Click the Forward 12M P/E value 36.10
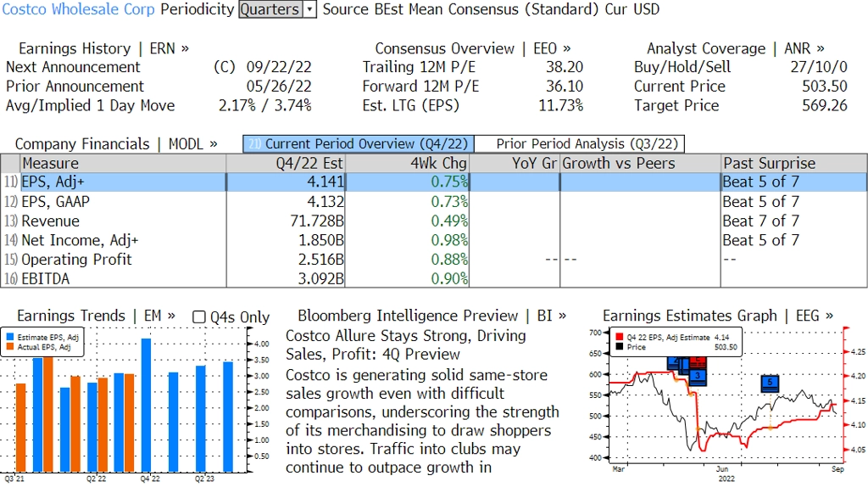The width and height of the screenshot is (868, 487). tap(565, 87)
